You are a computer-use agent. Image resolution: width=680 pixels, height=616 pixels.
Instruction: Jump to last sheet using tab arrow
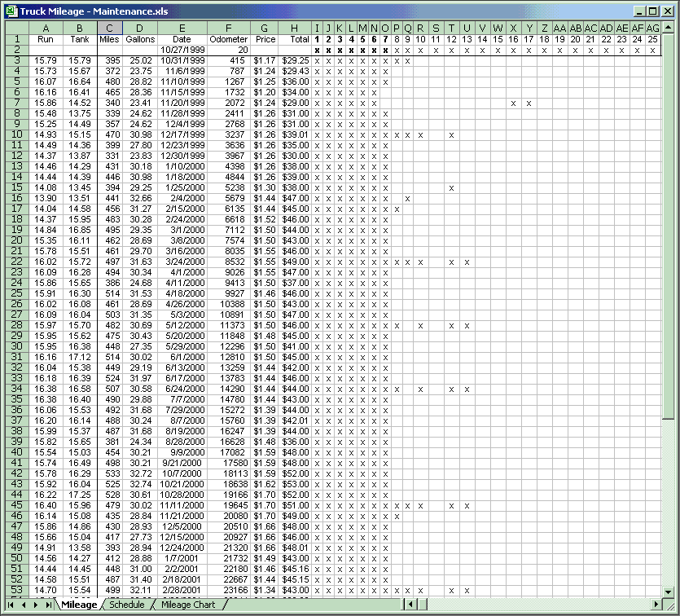tap(49, 605)
